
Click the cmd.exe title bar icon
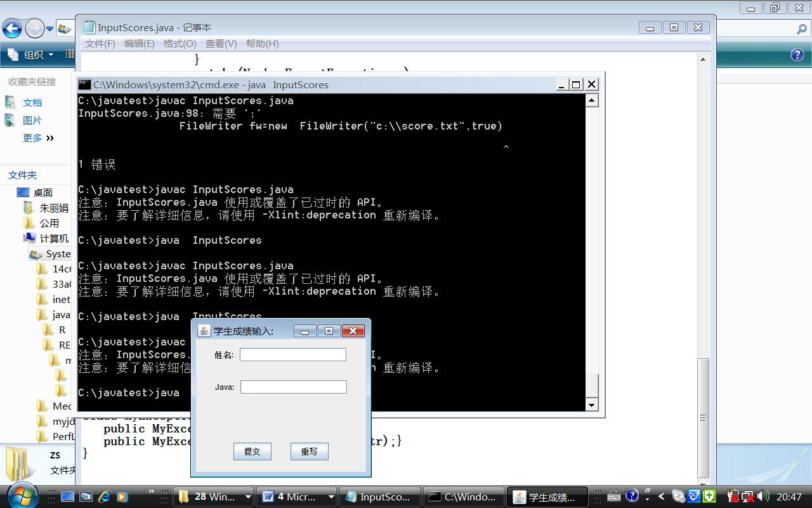[84, 84]
